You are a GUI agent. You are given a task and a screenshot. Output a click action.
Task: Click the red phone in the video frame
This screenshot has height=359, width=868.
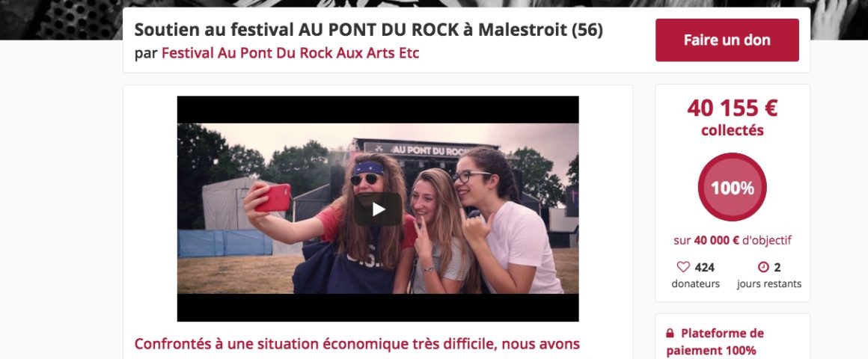pyautogui.click(x=272, y=197)
